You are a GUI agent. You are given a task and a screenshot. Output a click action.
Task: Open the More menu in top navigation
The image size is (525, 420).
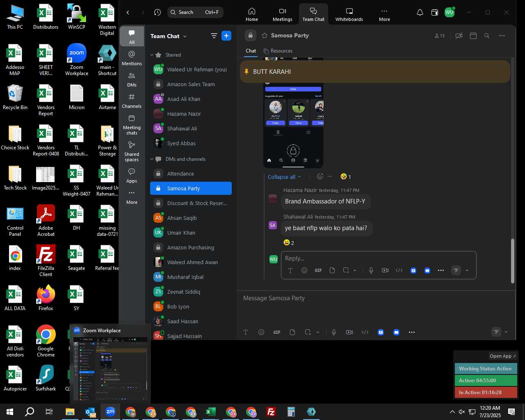pos(384,14)
